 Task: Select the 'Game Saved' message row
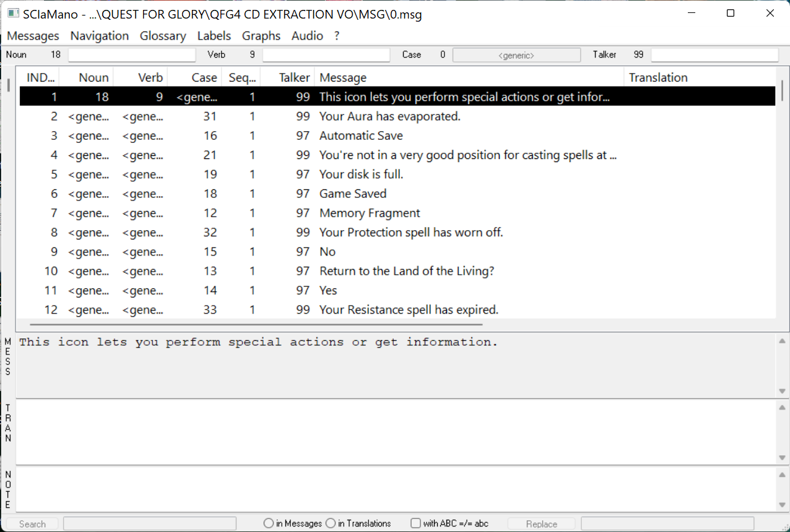coord(397,194)
